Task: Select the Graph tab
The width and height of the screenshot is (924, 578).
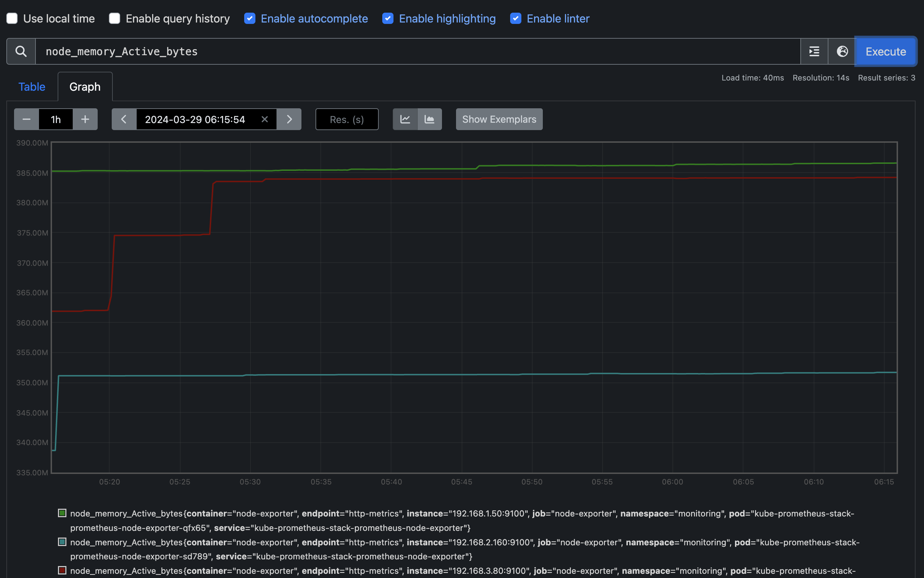Action: point(85,87)
